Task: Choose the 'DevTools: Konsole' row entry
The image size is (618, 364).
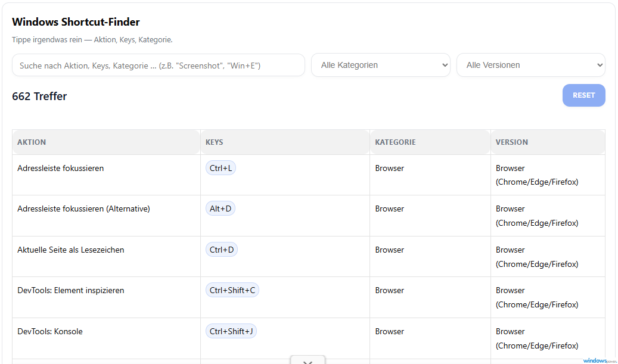Action: click(x=50, y=331)
